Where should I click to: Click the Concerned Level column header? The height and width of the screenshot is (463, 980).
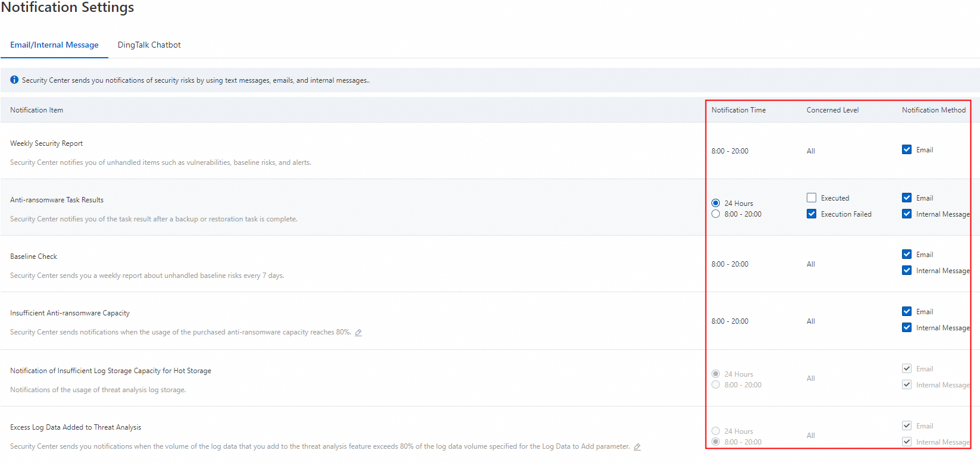click(x=832, y=110)
